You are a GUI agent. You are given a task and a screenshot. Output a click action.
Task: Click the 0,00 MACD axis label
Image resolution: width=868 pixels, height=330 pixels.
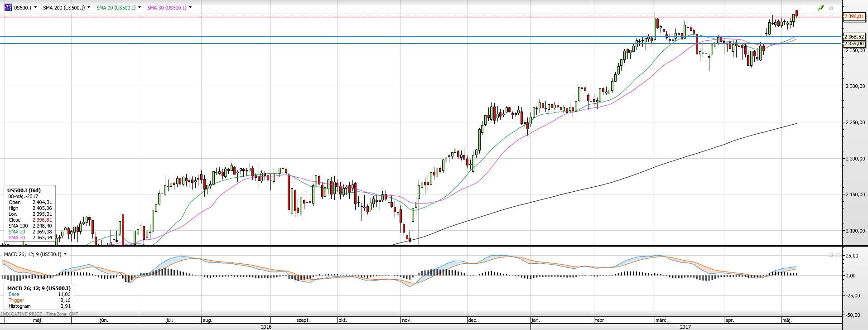click(x=851, y=276)
